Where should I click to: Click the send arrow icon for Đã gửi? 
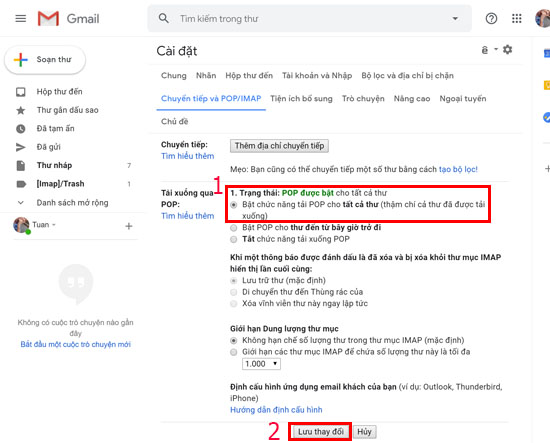(x=21, y=147)
